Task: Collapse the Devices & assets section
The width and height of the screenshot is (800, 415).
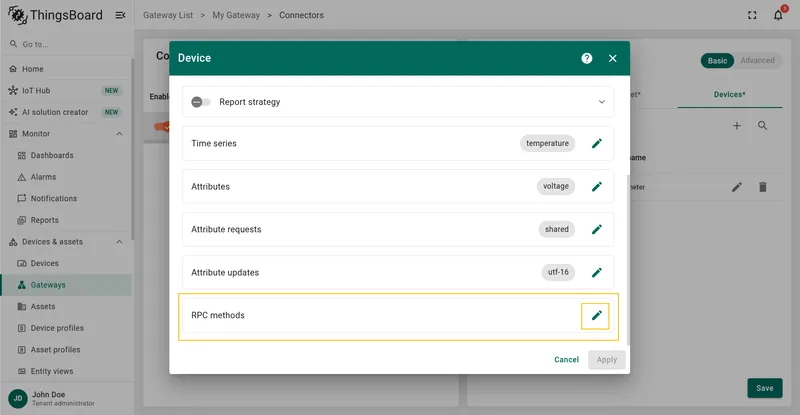Action: pyautogui.click(x=119, y=242)
